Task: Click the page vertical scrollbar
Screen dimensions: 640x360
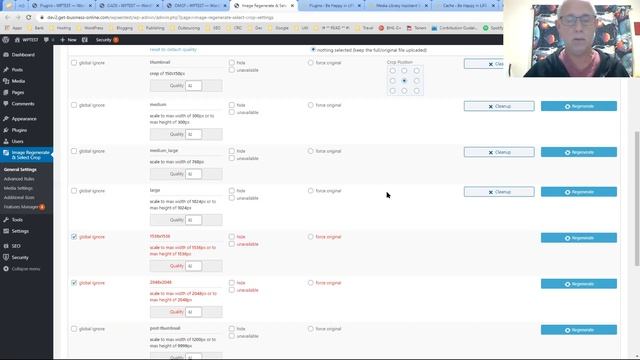Action: [637, 199]
